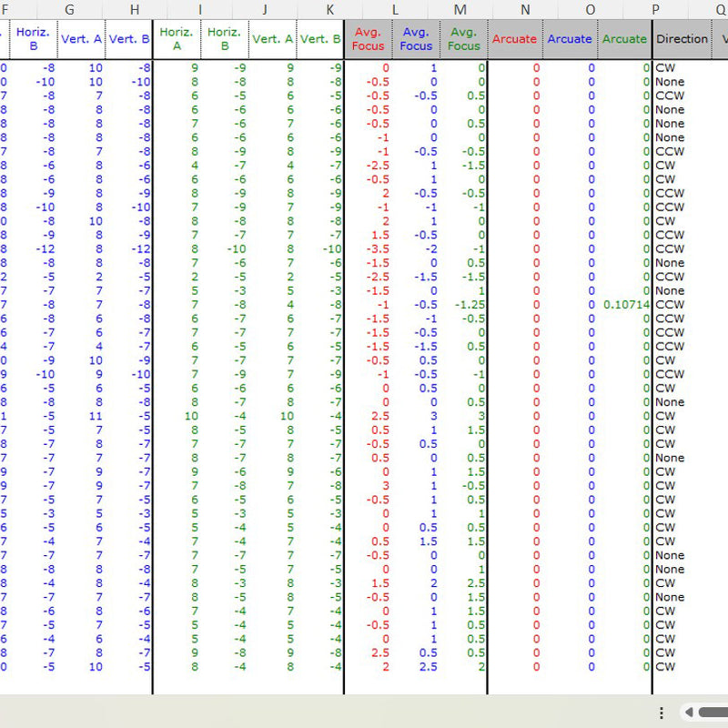Select column O header
This screenshot has height=728, width=728.
click(591, 9)
